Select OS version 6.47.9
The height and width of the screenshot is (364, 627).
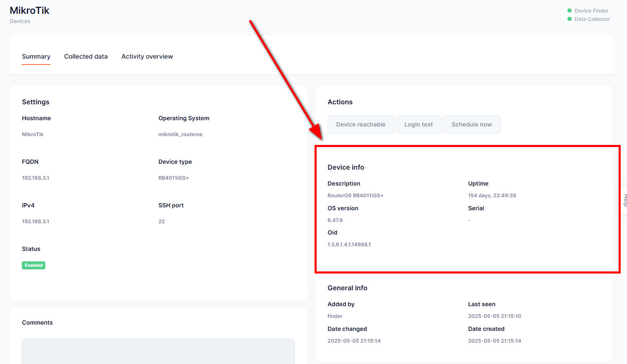(x=335, y=220)
